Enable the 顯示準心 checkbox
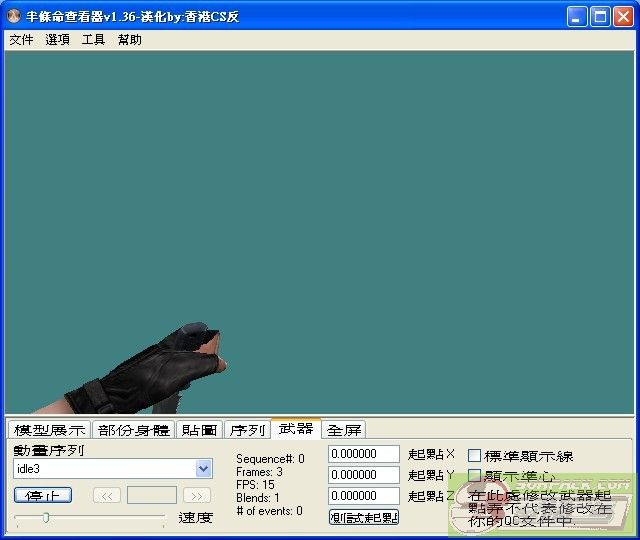This screenshot has height=540, width=640. (474, 476)
